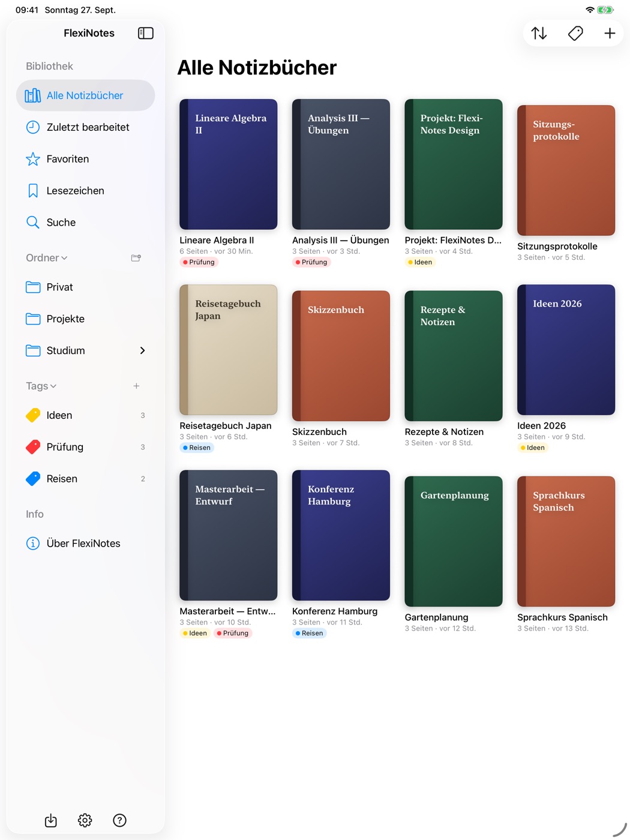
Task: Click the new folder icon beside Ordner
Action: click(x=136, y=258)
